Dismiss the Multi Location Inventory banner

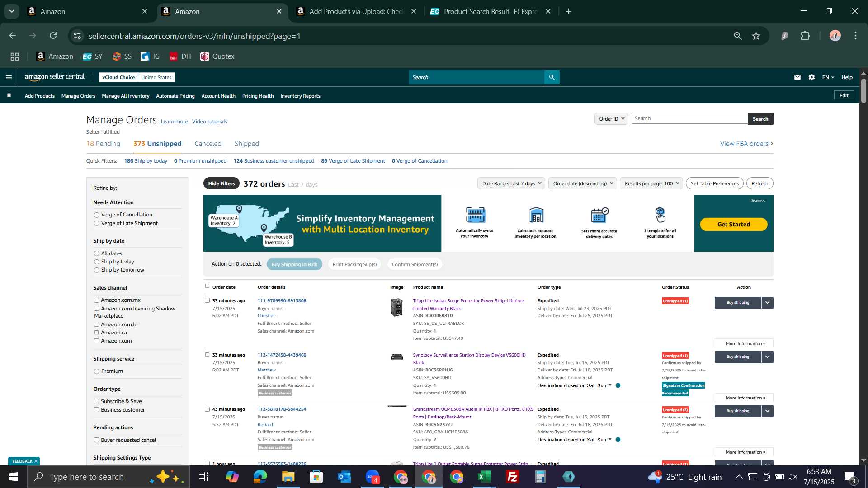757,201
